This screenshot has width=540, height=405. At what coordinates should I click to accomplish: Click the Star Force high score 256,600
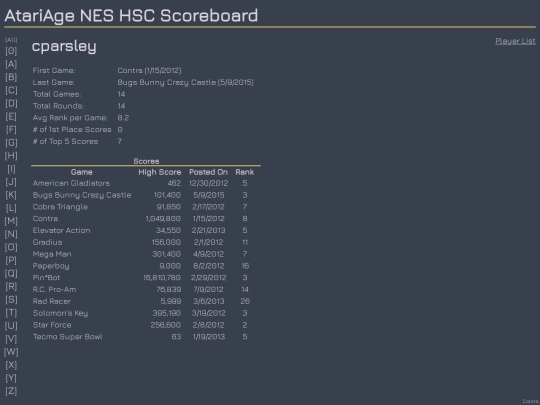(166, 325)
